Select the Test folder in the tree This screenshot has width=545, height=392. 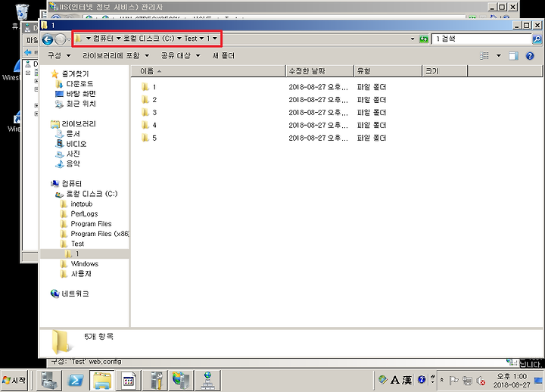77,244
